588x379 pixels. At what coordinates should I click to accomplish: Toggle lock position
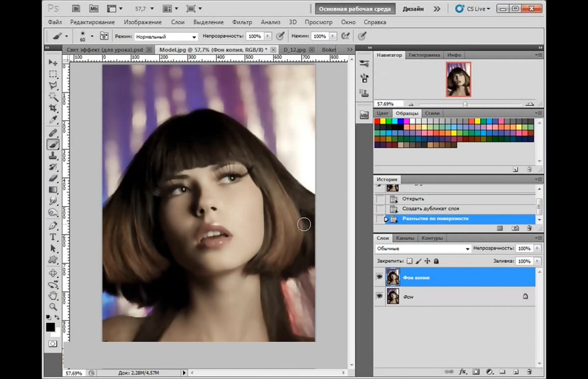pyautogui.click(x=427, y=261)
